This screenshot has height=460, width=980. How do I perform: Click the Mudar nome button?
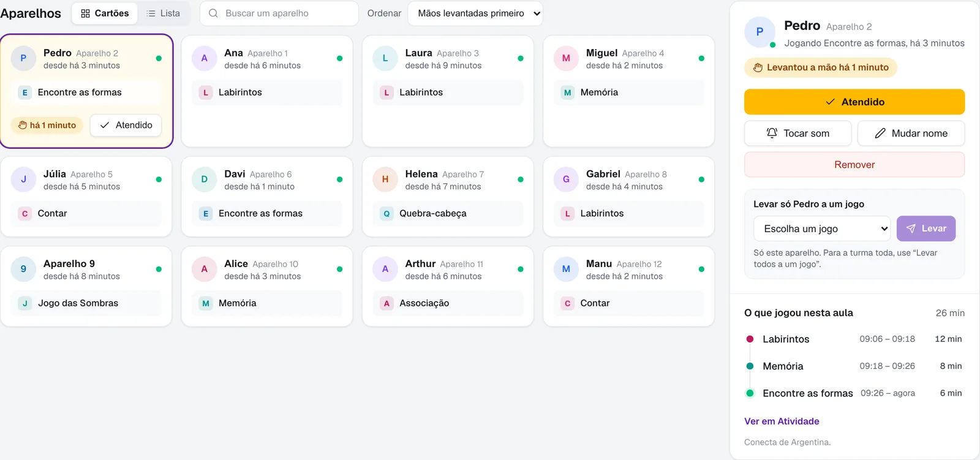(911, 133)
